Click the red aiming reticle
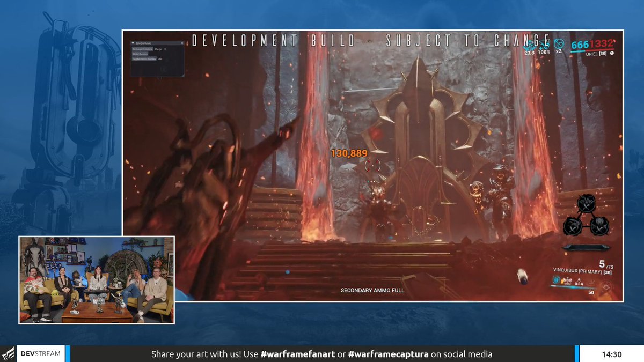 point(372,165)
